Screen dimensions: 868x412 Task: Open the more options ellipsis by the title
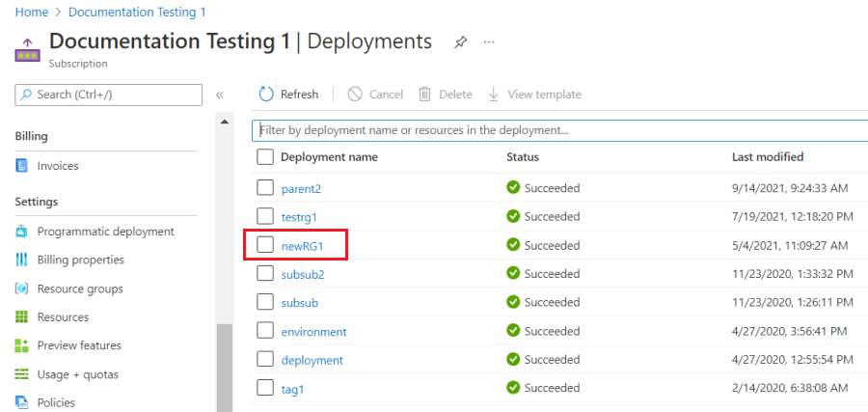(x=489, y=42)
